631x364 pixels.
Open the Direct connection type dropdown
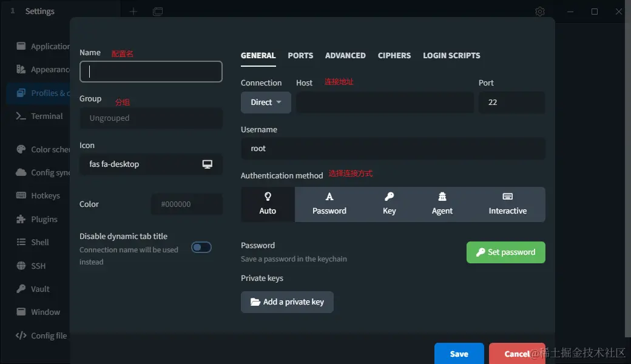tap(266, 102)
